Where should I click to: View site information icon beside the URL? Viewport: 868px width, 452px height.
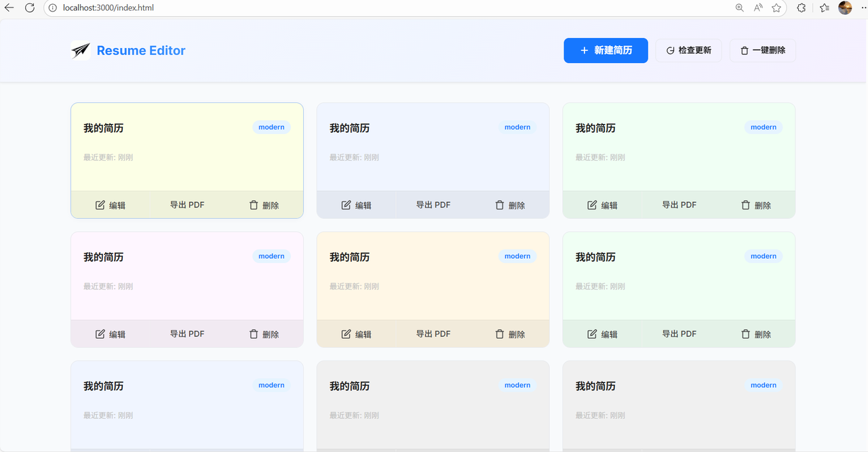53,8
